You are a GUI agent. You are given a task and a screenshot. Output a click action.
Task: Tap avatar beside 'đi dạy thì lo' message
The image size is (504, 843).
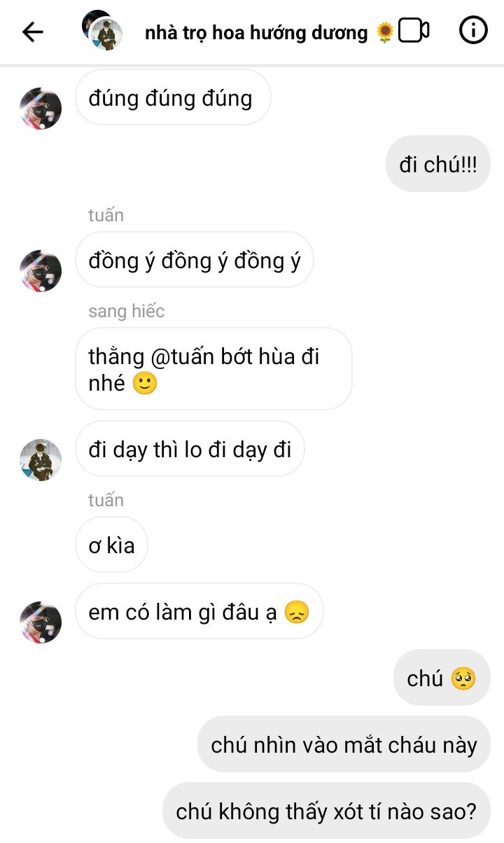pyautogui.click(x=41, y=460)
